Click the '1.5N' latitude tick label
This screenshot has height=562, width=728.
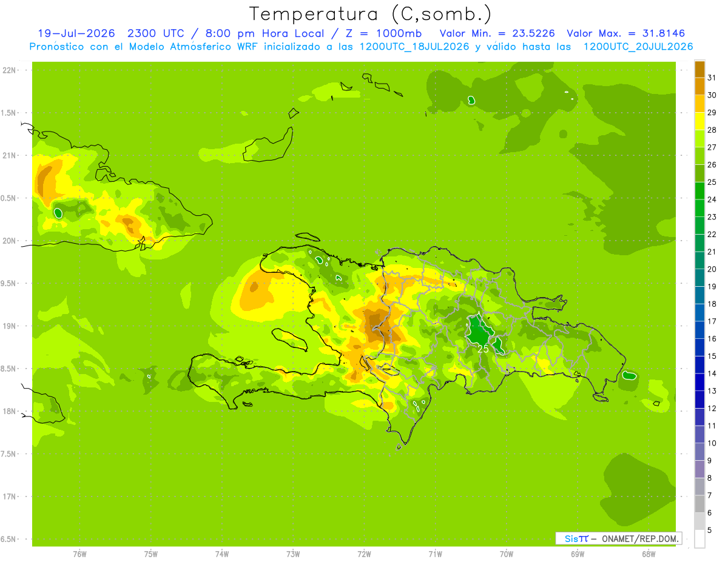(9, 113)
